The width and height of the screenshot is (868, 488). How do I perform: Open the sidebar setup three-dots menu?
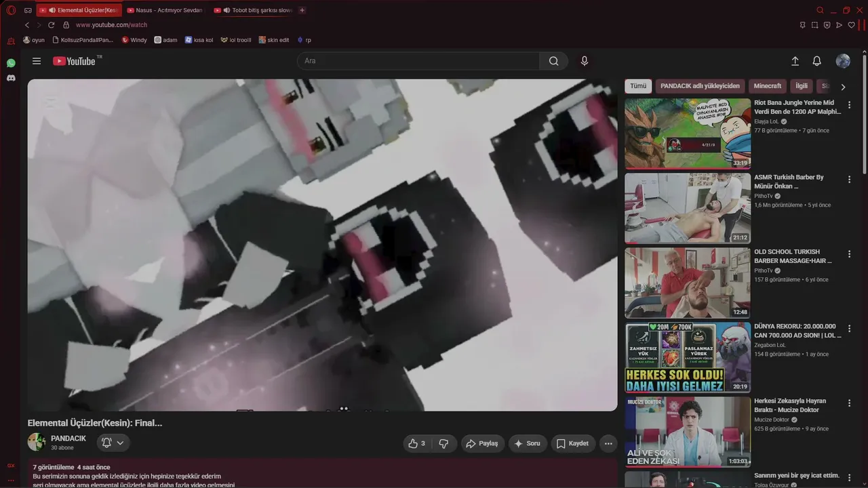[11, 480]
